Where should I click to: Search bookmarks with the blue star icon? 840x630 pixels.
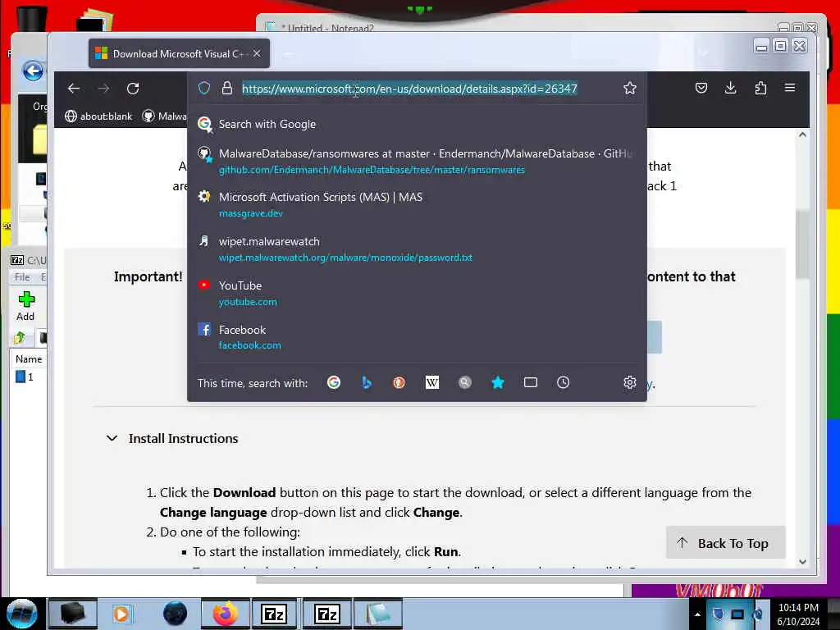tap(498, 382)
